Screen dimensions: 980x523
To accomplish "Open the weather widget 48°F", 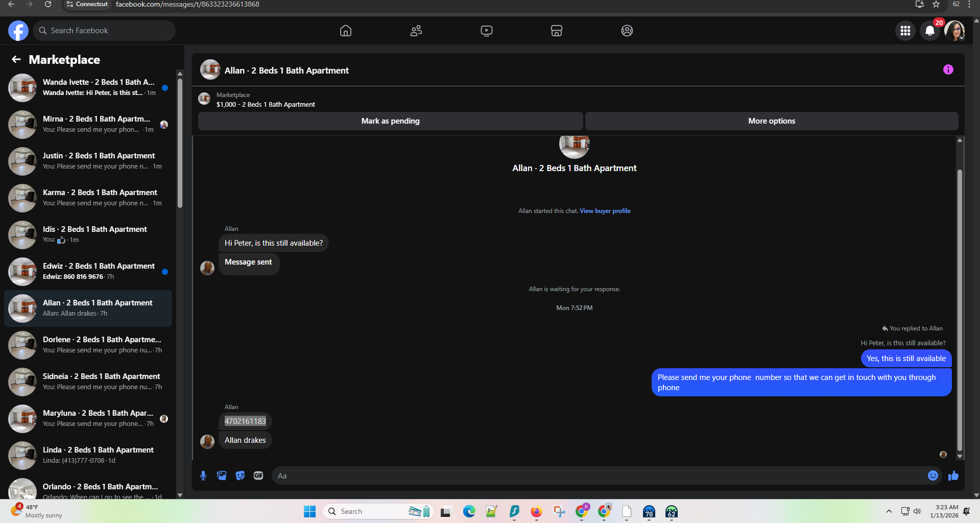I will tap(36, 511).
